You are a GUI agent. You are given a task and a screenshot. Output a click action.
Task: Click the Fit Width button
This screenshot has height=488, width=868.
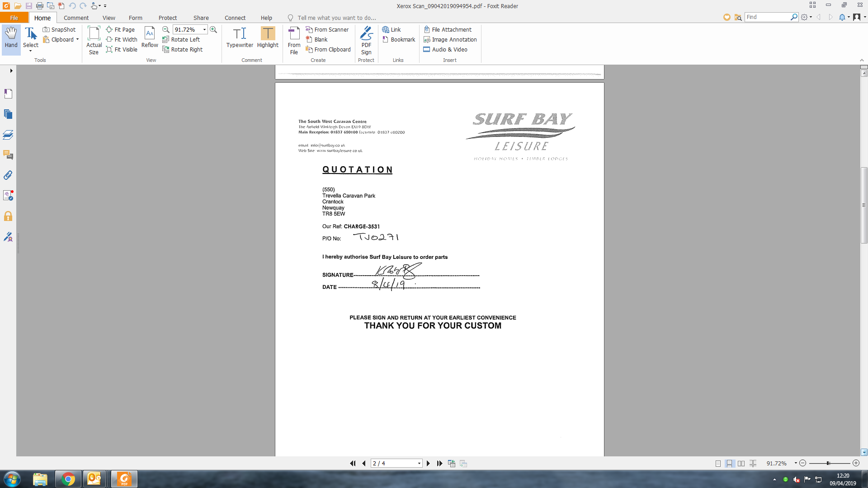coord(122,40)
